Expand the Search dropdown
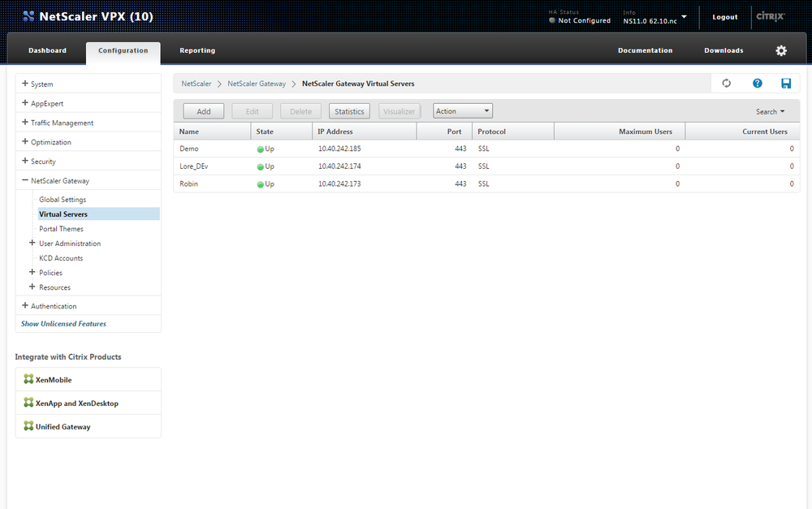The image size is (812, 509). pyautogui.click(x=769, y=110)
